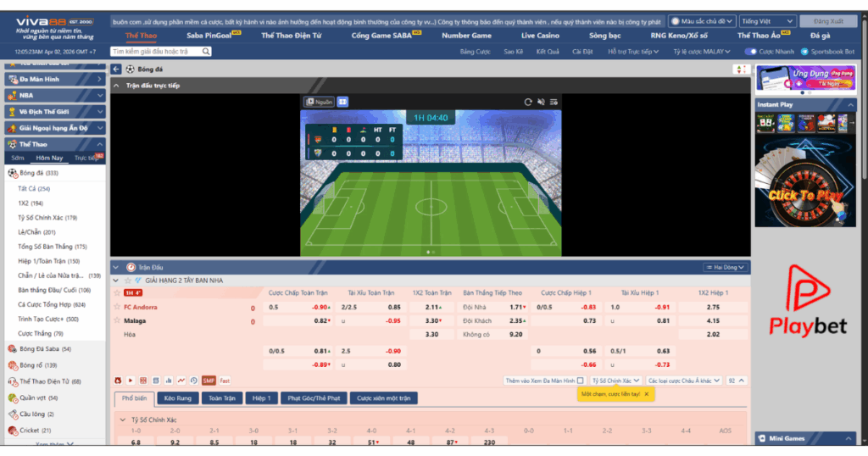The height and width of the screenshot is (456, 868).
Task: Collapse the Instant Play panel
Action: point(850,104)
